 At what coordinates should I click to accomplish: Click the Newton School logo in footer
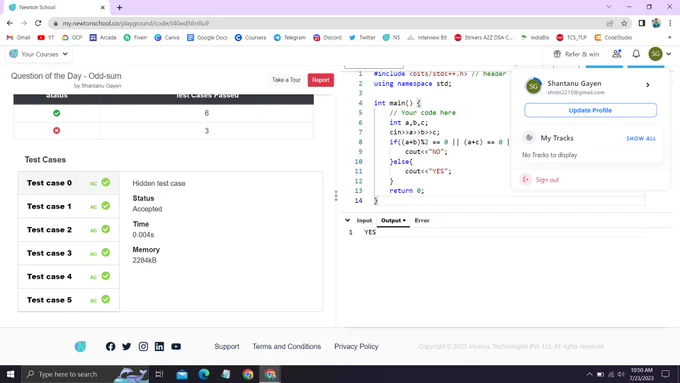(x=80, y=347)
